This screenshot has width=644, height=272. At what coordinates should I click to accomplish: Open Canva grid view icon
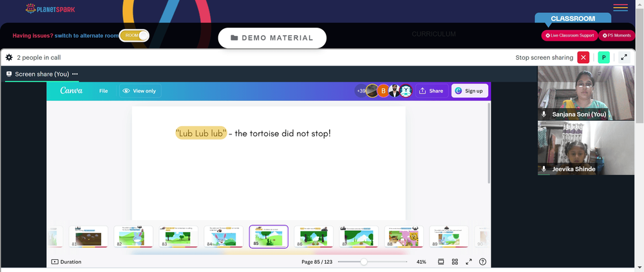[455, 262]
